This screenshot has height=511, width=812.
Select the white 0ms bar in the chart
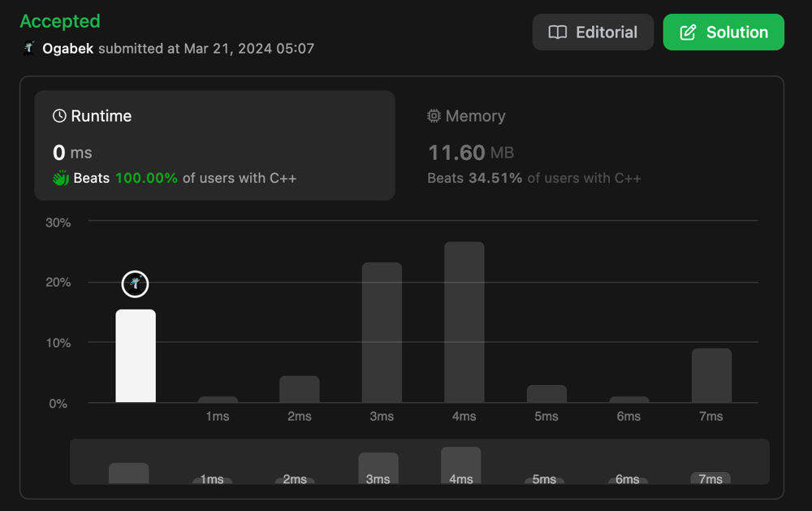[136, 356]
